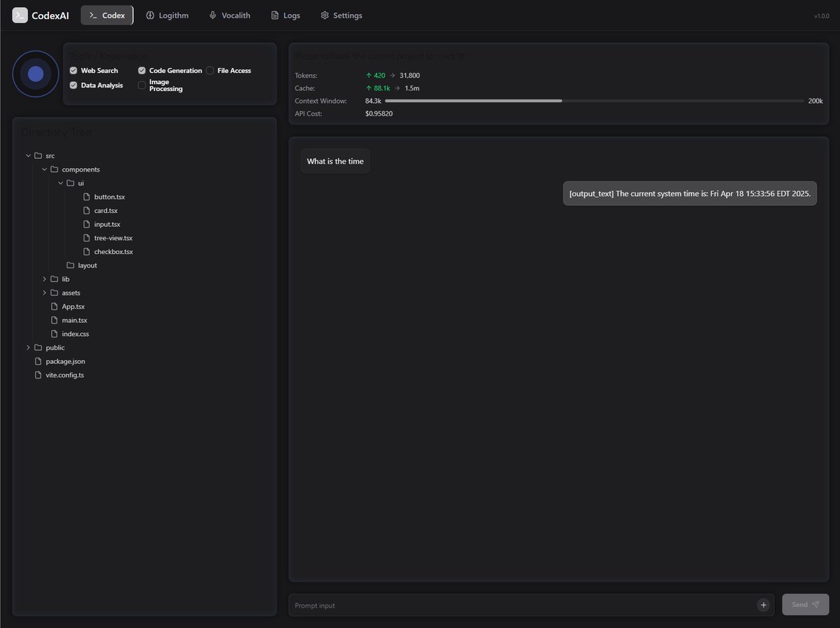Open the vite.config.ts file name
This screenshot has width=840, height=628.
pyautogui.click(x=65, y=375)
